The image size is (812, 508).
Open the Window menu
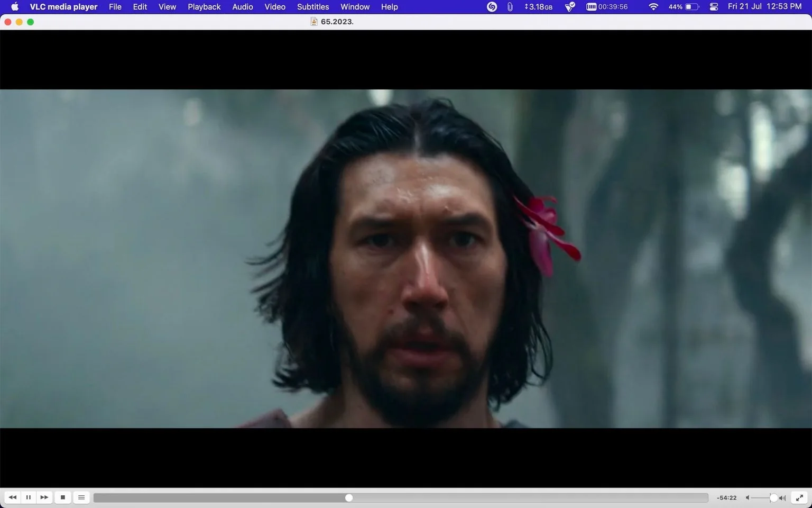click(x=355, y=7)
